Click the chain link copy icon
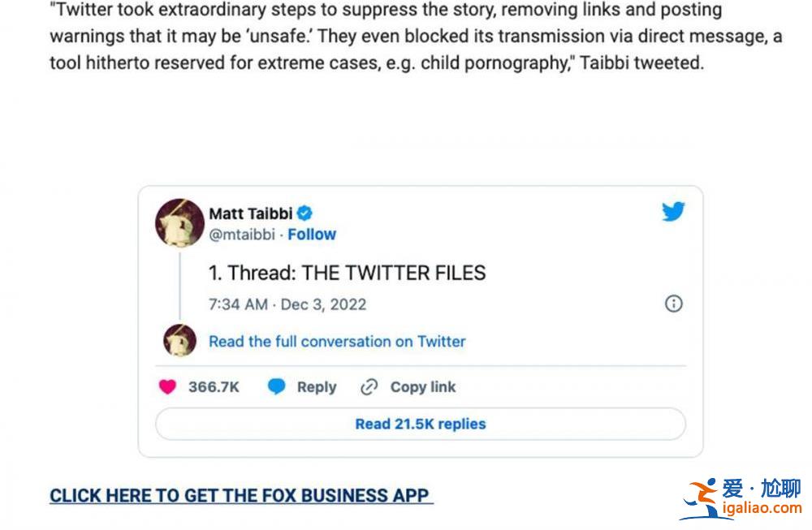This screenshot has width=812, height=530. (369, 387)
